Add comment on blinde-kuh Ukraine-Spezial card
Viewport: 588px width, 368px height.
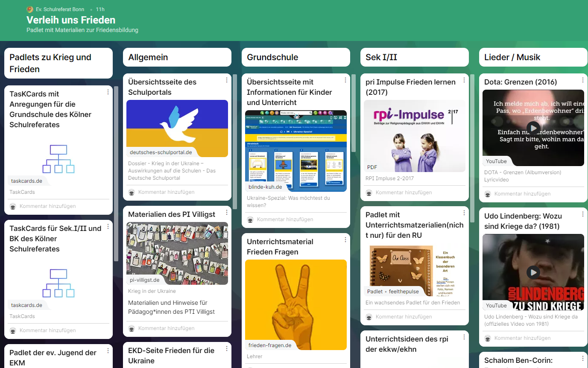click(285, 219)
